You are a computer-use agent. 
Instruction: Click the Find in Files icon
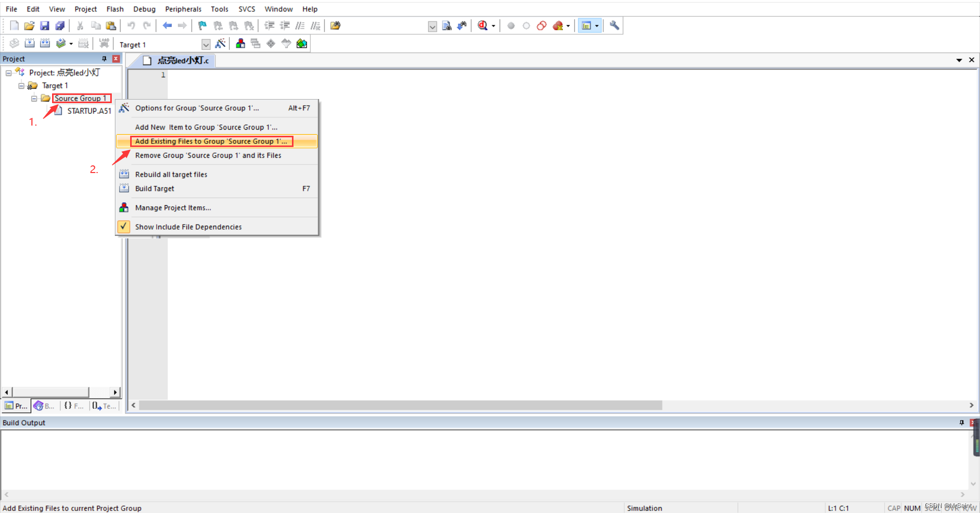(x=335, y=26)
